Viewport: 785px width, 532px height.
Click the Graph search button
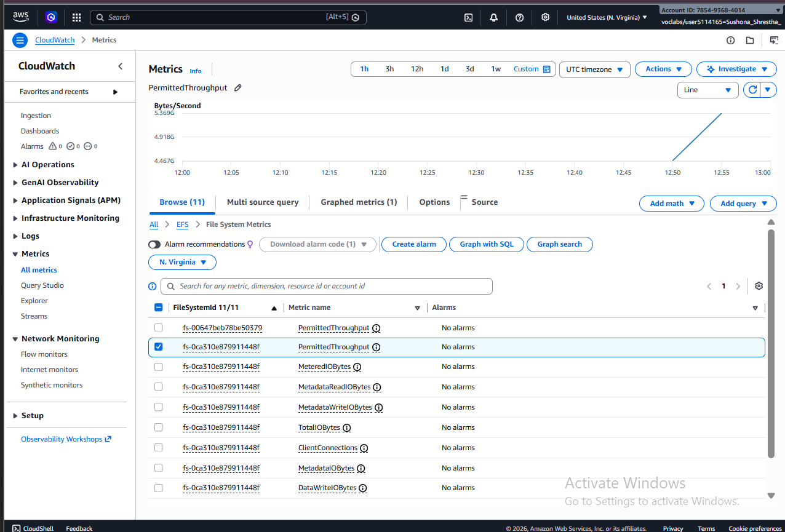560,244
